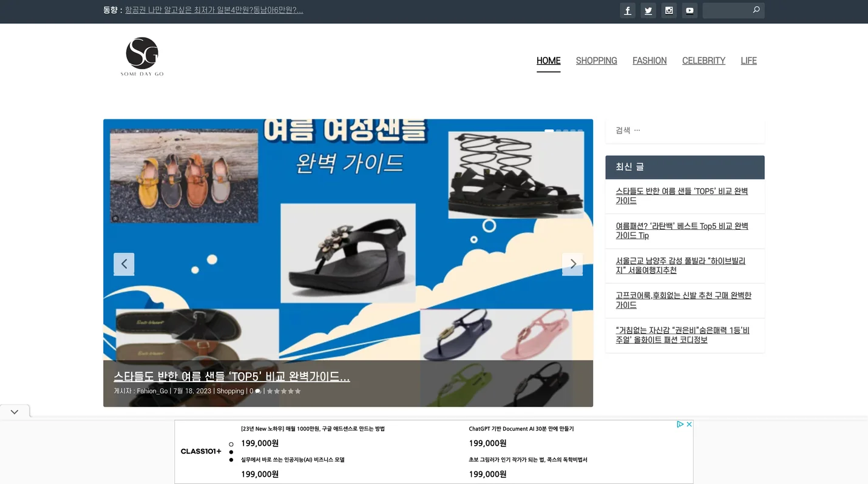Click the date '7월 18, 2023' in caption
Viewport: 868px width, 484px height.
pos(192,391)
